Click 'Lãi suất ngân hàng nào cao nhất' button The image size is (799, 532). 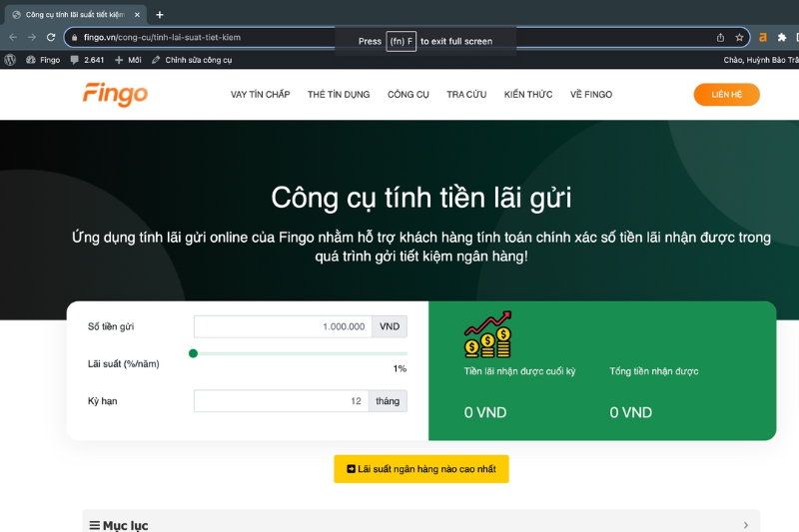tap(421, 469)
